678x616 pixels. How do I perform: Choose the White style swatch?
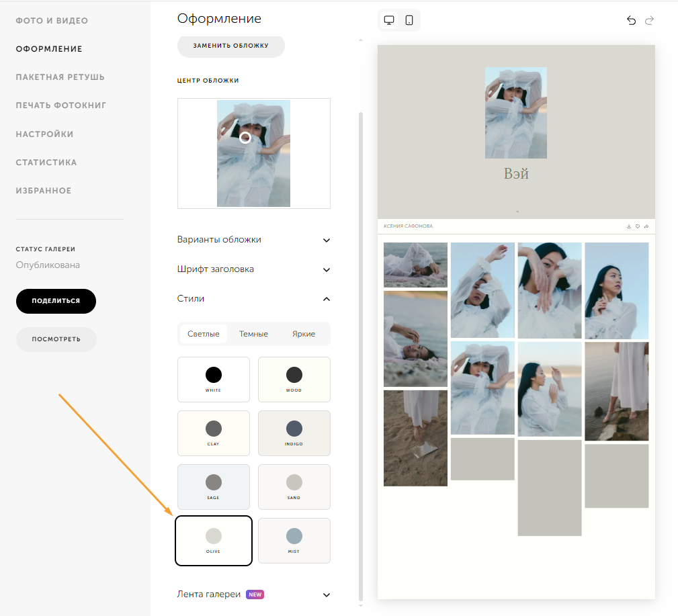(x=214, y=380)
